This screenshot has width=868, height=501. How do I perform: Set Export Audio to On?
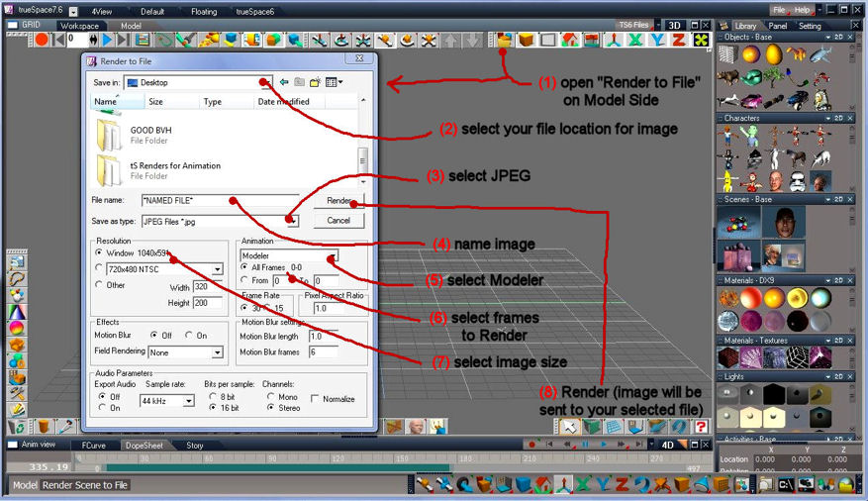coord(102,408)
